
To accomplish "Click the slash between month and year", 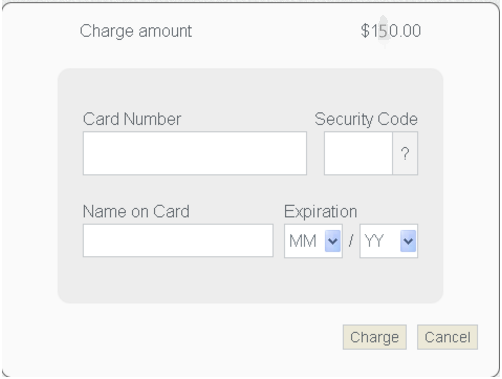I will [x=351, y=241].
